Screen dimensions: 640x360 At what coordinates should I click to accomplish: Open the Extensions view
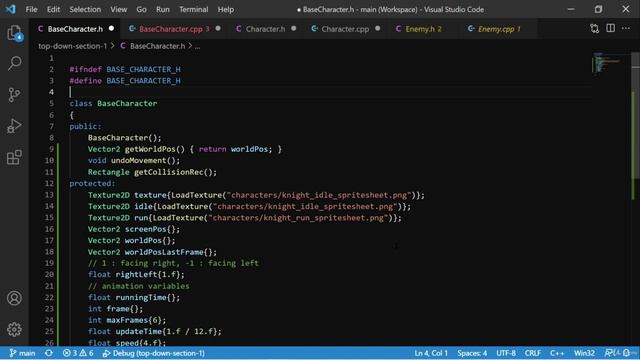pyautogui.click(x=14, y=157)
